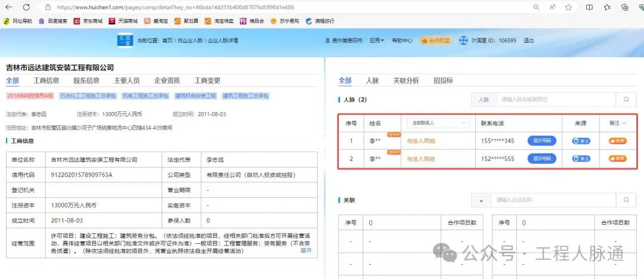Click VIP badge beside 李** in row 2
This screenshot has height=279, width=644.
coord(394,153)
